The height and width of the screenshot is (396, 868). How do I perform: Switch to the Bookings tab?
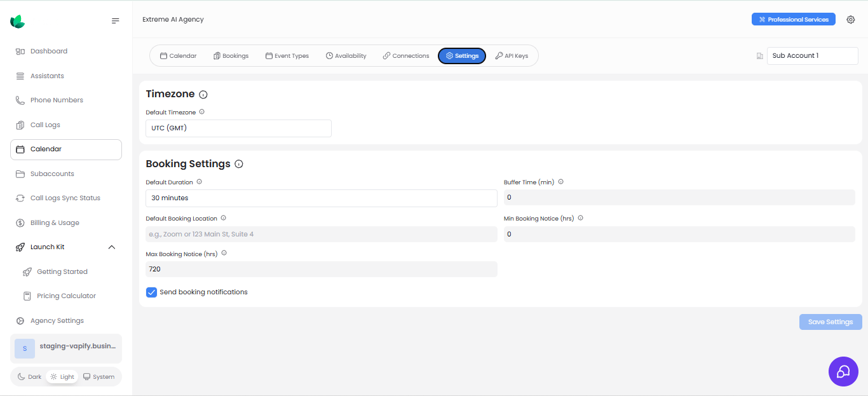click(231, 56)
